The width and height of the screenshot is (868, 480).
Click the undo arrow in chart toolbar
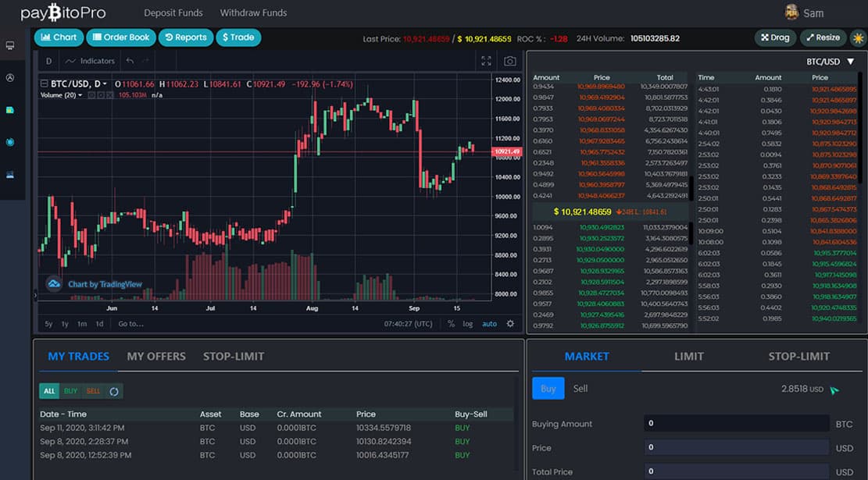coord(130,61)
